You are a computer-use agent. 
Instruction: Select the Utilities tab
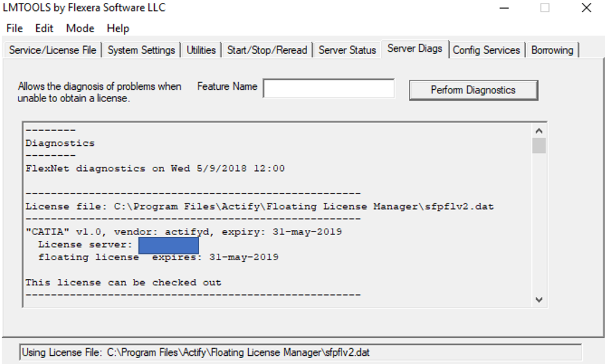pos(201,50)
